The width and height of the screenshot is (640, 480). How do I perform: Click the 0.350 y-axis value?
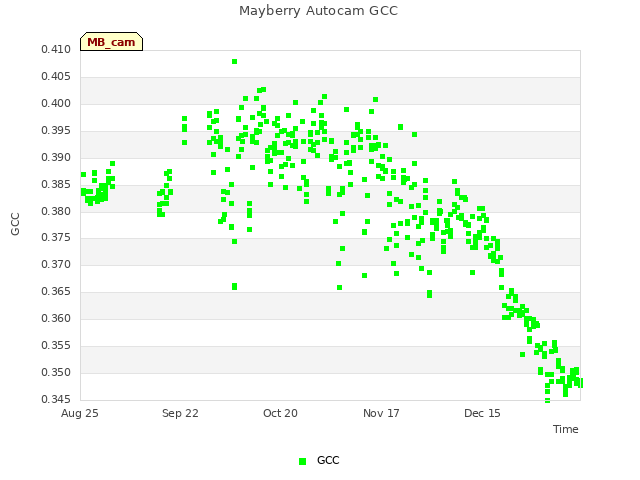tap(56, 373)
